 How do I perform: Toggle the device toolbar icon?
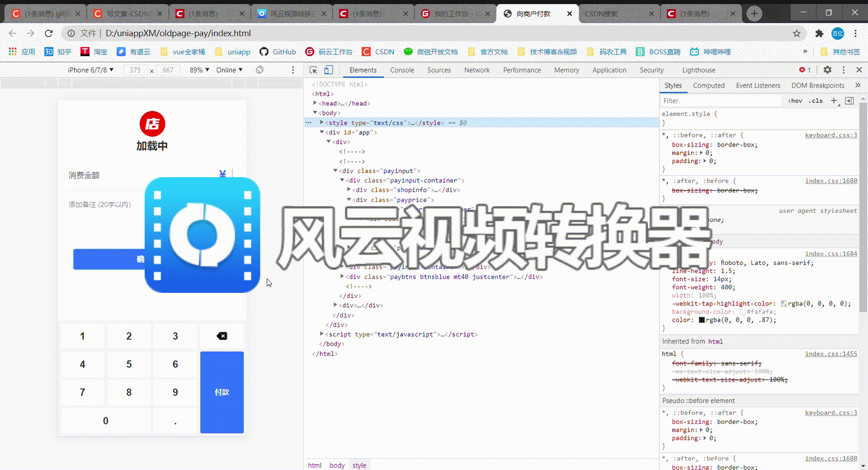point(329,70)
